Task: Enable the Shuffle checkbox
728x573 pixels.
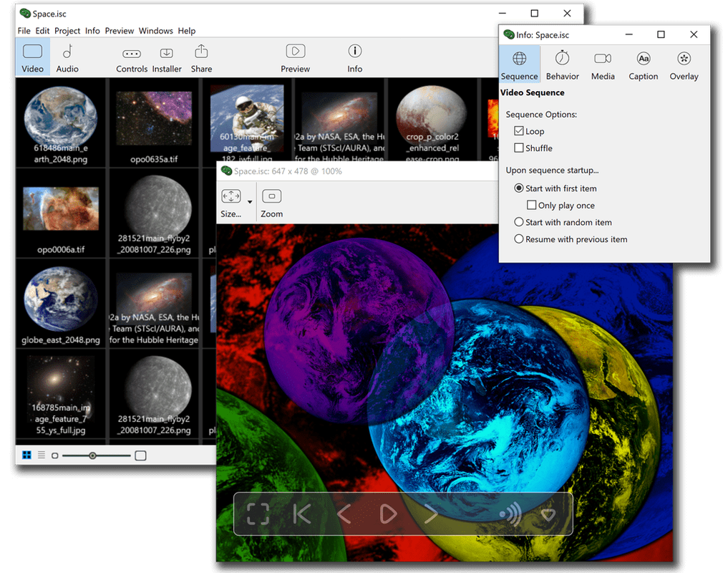Action: tap(518, 148)
